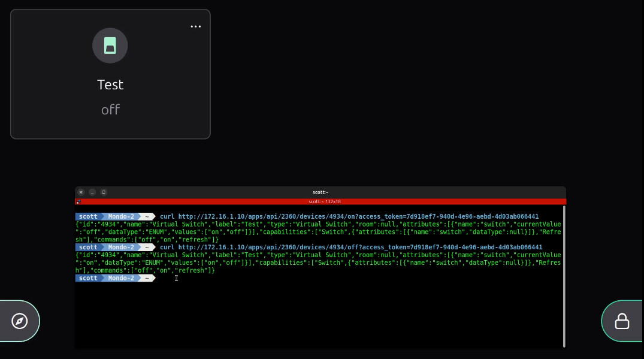Click the lock icon button
Screen dimensions: 644x359
[x=622, y=321]
